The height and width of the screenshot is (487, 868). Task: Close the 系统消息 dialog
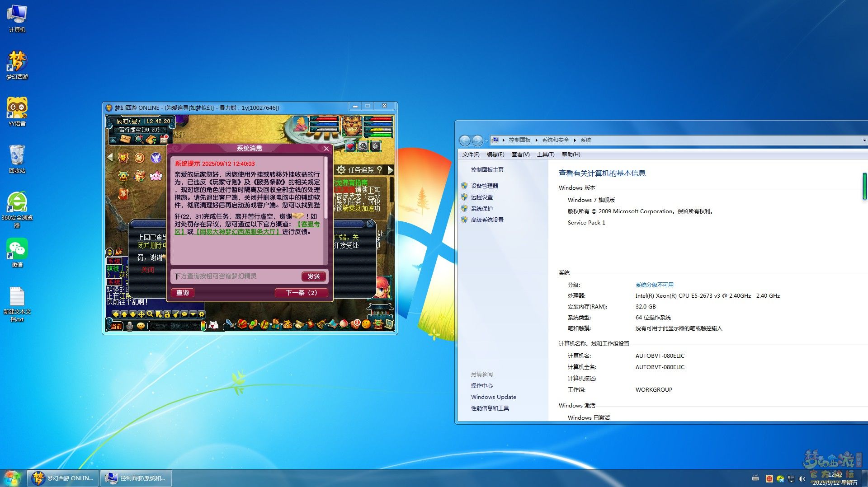click(x=326, y=148)
